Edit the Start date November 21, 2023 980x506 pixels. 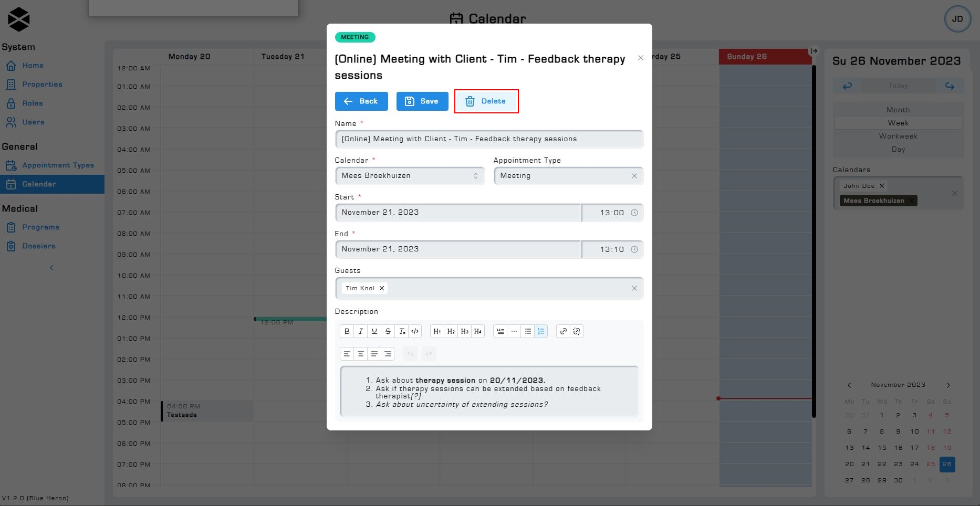(458, 213)
